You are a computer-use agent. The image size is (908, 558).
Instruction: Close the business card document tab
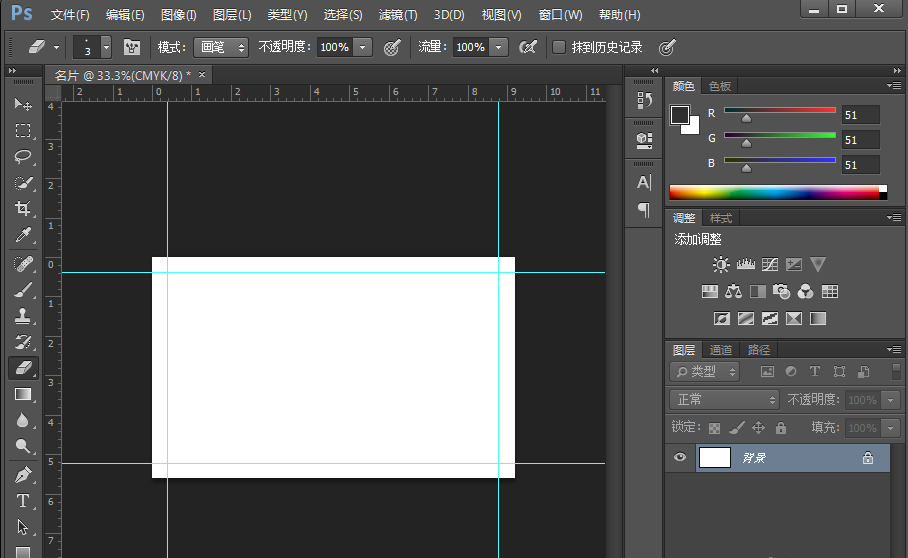(202, 75)
